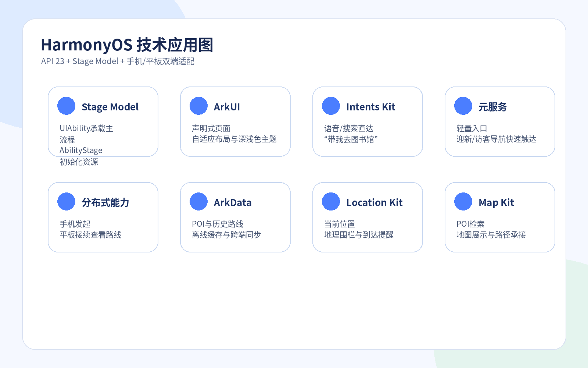Click the text 当前位置

(340, 224)
